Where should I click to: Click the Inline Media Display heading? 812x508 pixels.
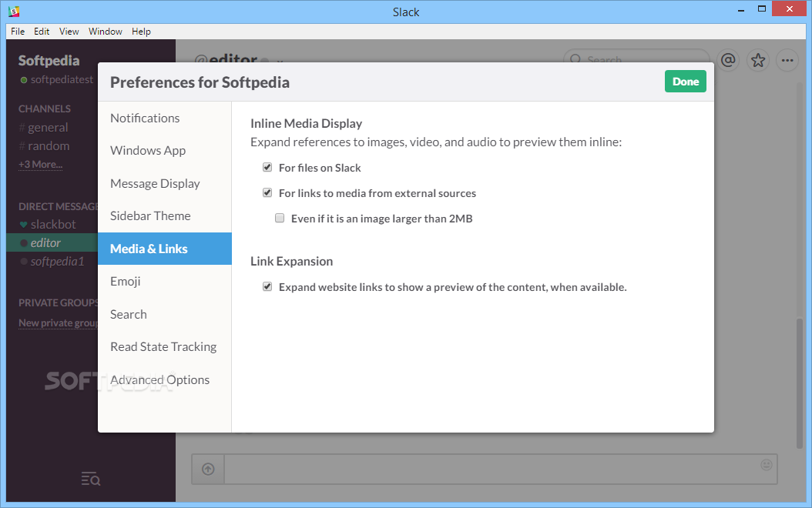pos(306,124)
